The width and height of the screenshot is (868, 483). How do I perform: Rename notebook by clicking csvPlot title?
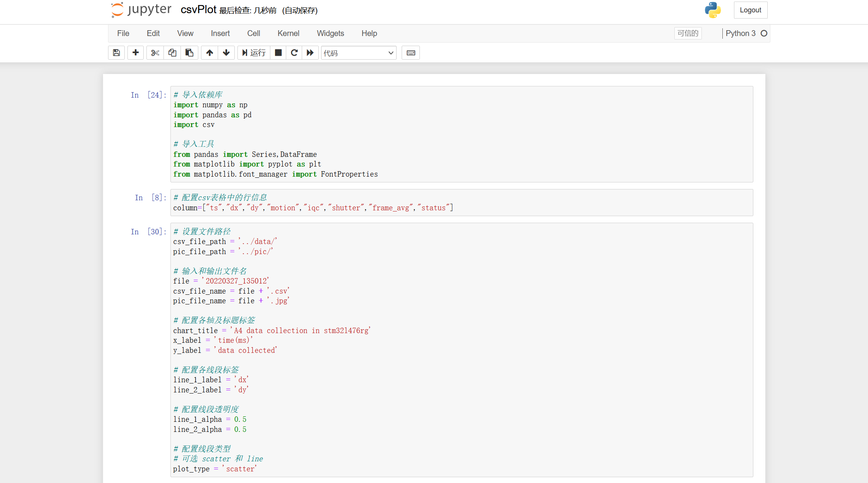pos(198,9)
